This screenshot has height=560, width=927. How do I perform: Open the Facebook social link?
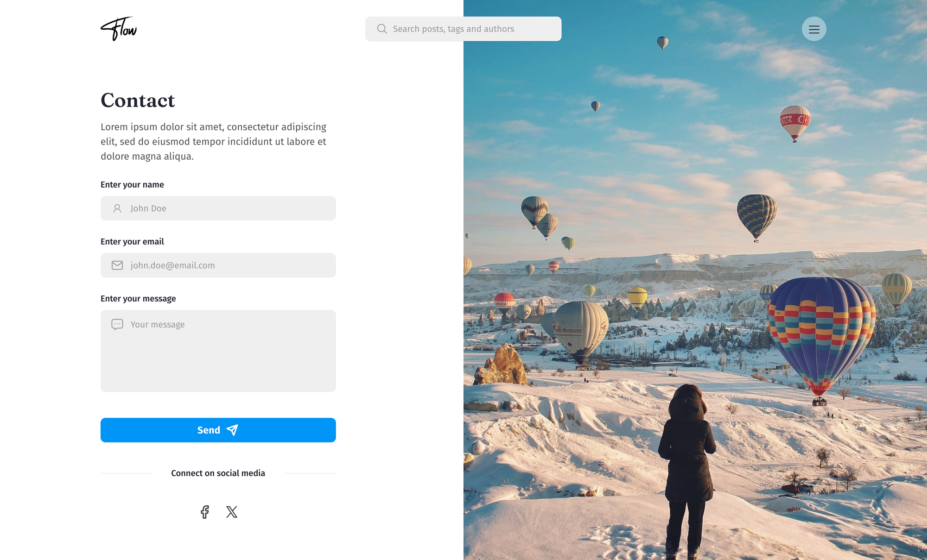click(x=205, y=512)
